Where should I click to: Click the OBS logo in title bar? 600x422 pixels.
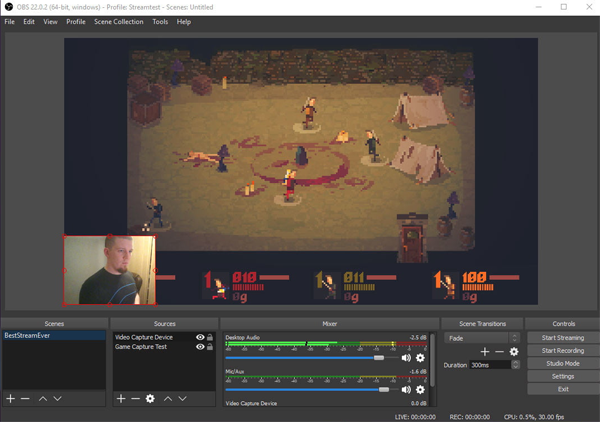click(8, 7)
